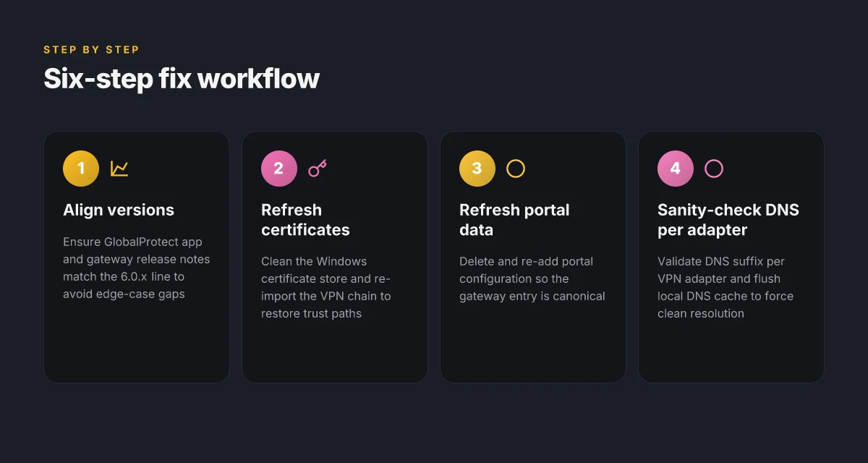Click the yellow circle icon in step 3
The width and height of the screenshot is (868, 463).
pyautogui.click(x=516, y=169)
